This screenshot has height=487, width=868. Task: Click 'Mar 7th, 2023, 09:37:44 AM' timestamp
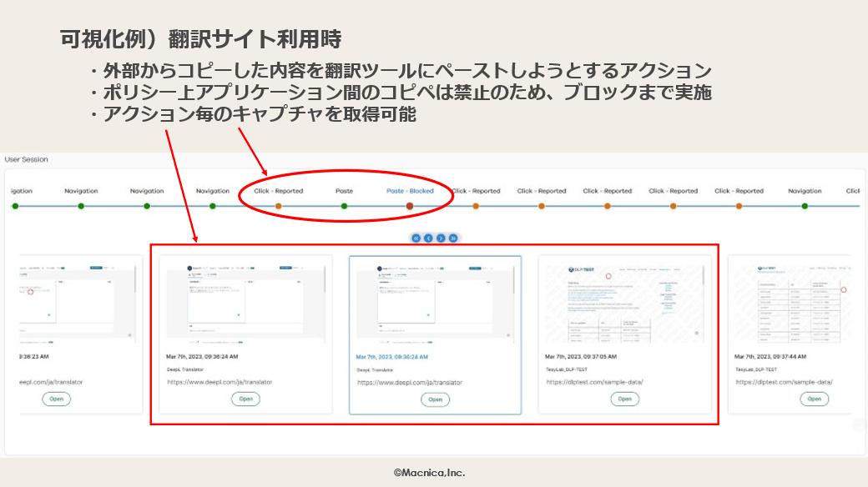click(x=770, y=356)
